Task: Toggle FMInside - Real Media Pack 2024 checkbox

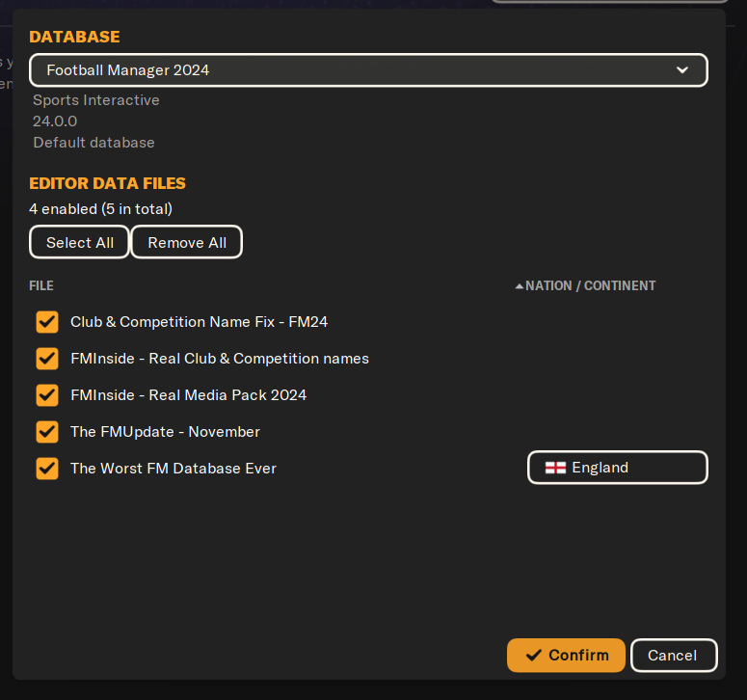Action: (x=47, y=395)
